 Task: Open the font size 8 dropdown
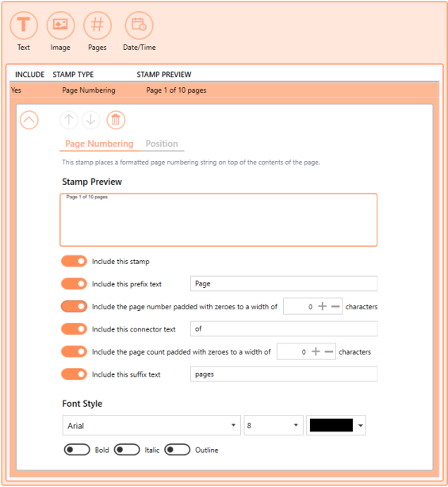click(274, 425)
